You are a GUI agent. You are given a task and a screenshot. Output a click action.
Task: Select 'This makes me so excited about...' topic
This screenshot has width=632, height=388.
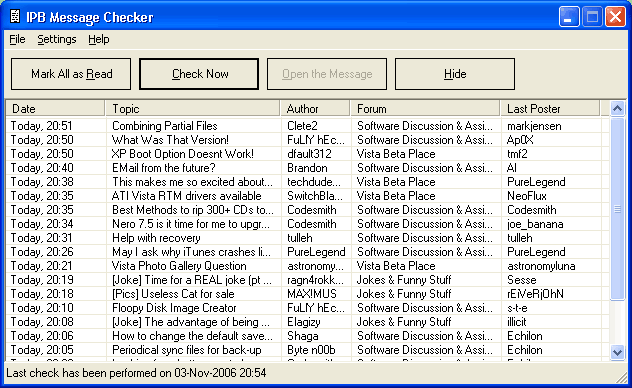[192, 182]
